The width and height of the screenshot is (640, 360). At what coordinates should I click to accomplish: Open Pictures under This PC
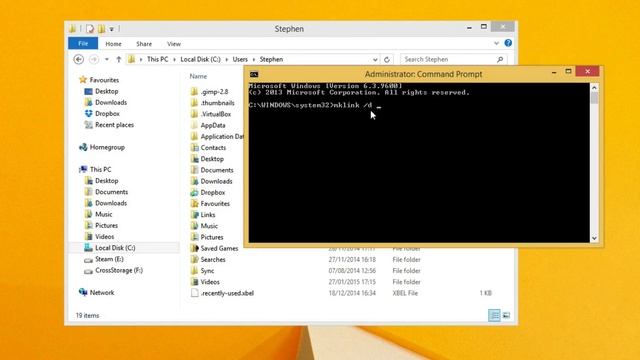pos(106,225)
